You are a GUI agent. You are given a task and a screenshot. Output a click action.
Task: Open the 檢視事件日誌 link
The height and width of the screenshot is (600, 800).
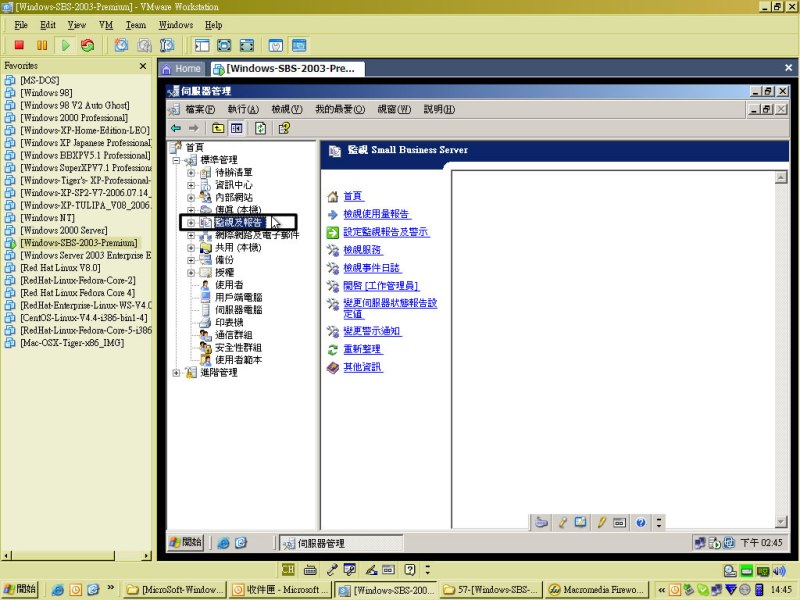pos(371,268)
